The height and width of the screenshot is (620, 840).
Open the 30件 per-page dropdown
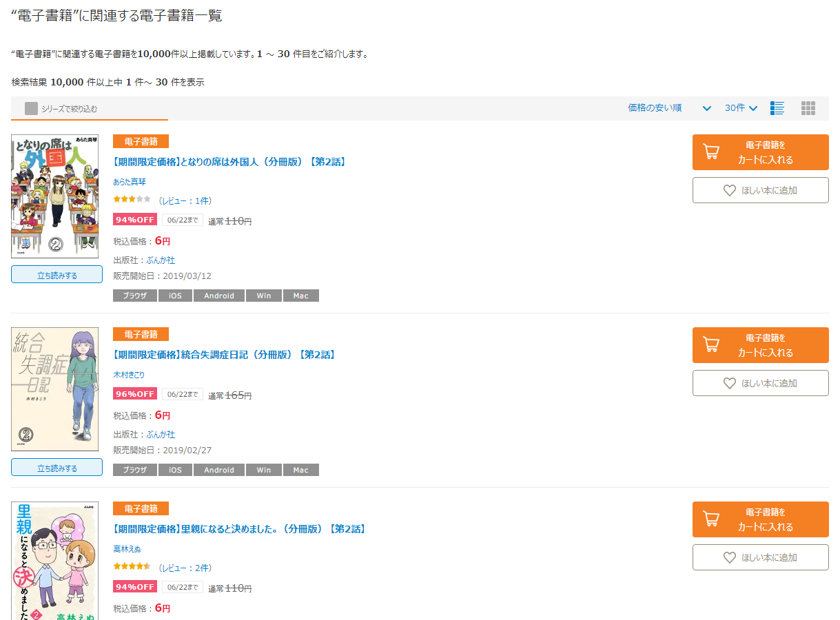(x=741, y=108)
